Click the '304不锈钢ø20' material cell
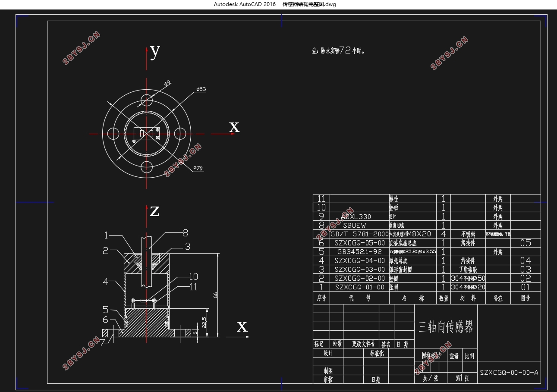Viewport: 557px width, 392px height. point(468,287)
